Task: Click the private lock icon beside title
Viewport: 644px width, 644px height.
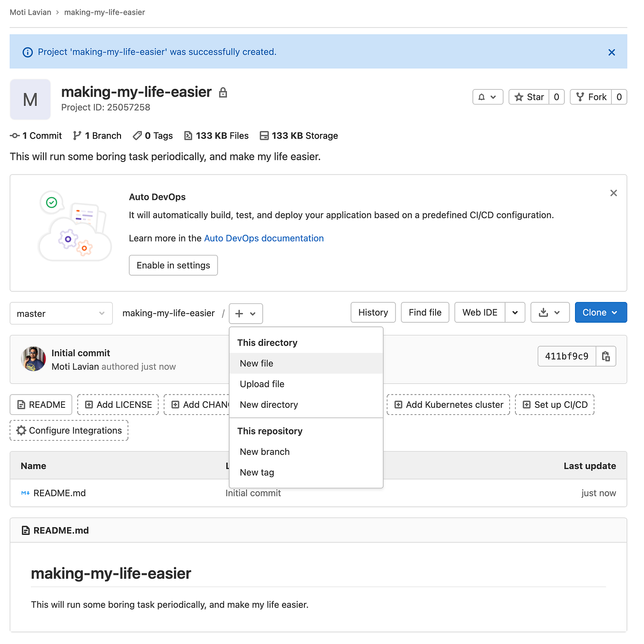Action: 223,93
